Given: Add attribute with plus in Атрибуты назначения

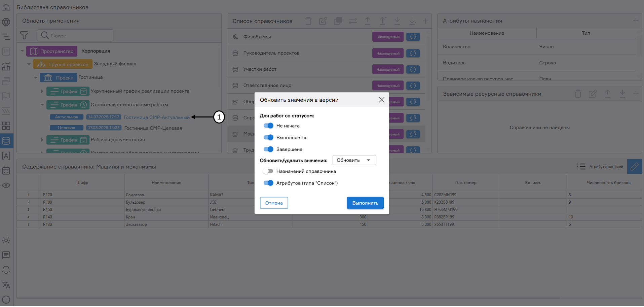Looking at the screenshot, I should pos(635,21).
